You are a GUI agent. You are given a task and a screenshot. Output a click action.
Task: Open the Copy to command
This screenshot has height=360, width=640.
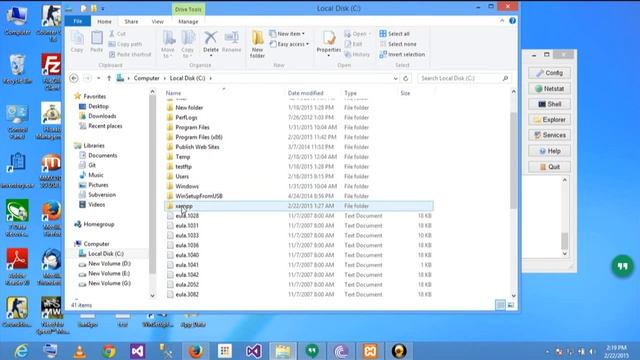tap(188, 44)
